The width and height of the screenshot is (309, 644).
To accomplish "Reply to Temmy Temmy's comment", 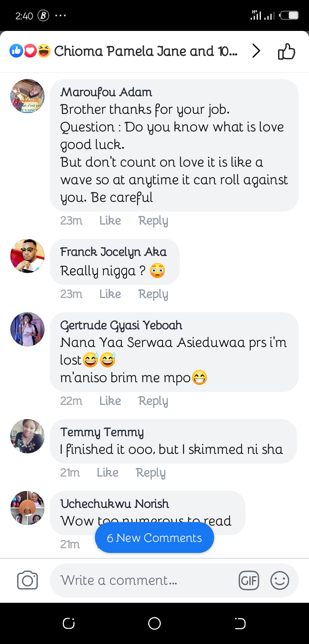I will [x=151, y=473].
